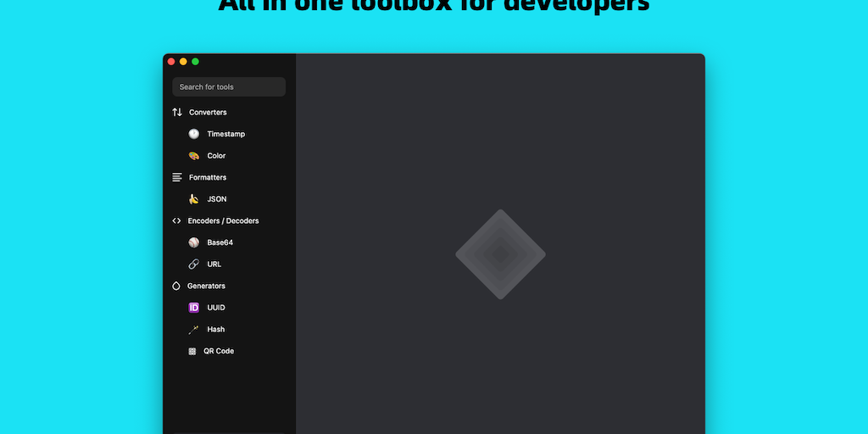The width and height of the screenshot is (868, 434).
Task: Collapse the Encoders / Decoders label
Action: click(223, 220)
